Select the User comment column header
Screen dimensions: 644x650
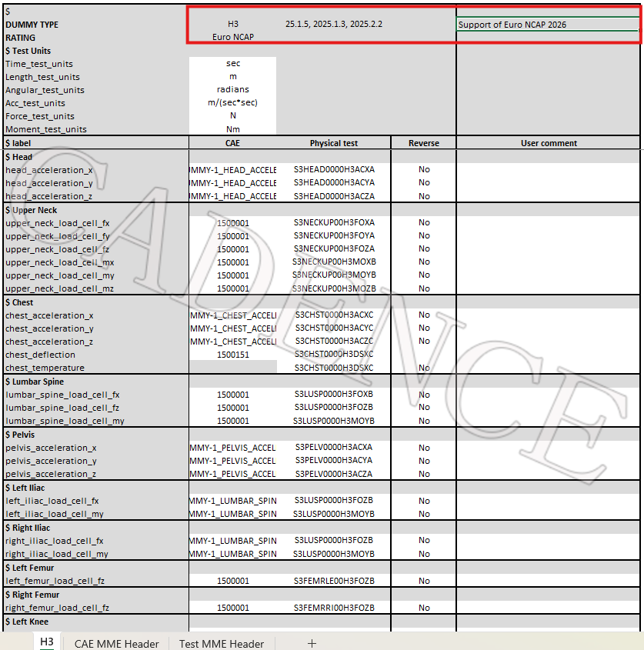coord(549,143)
